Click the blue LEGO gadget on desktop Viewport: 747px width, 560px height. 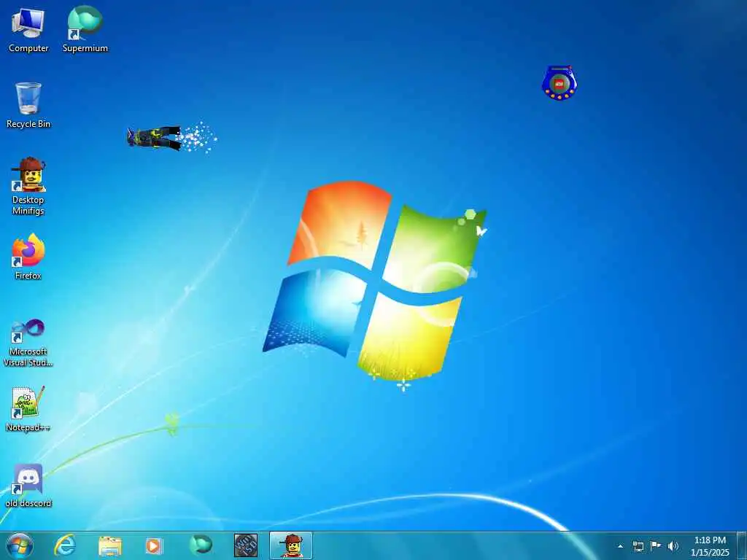tap(560, 83)
